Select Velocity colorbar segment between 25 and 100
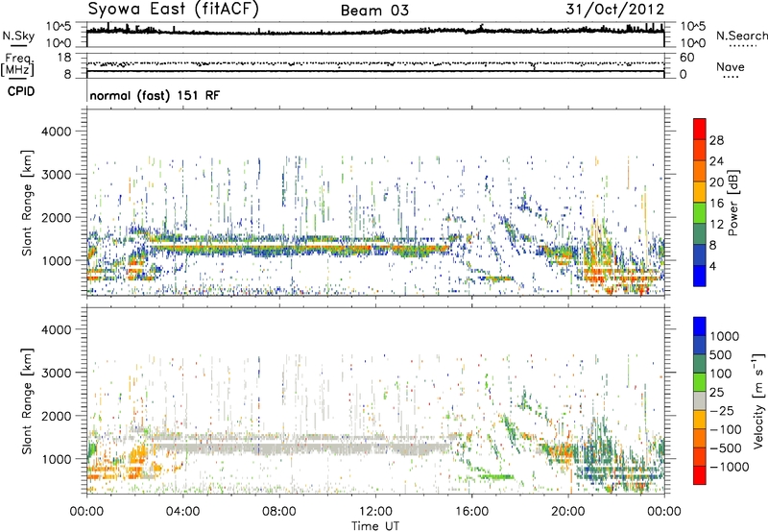Viewport: 768px width, 532px height. tap(700, 382)
